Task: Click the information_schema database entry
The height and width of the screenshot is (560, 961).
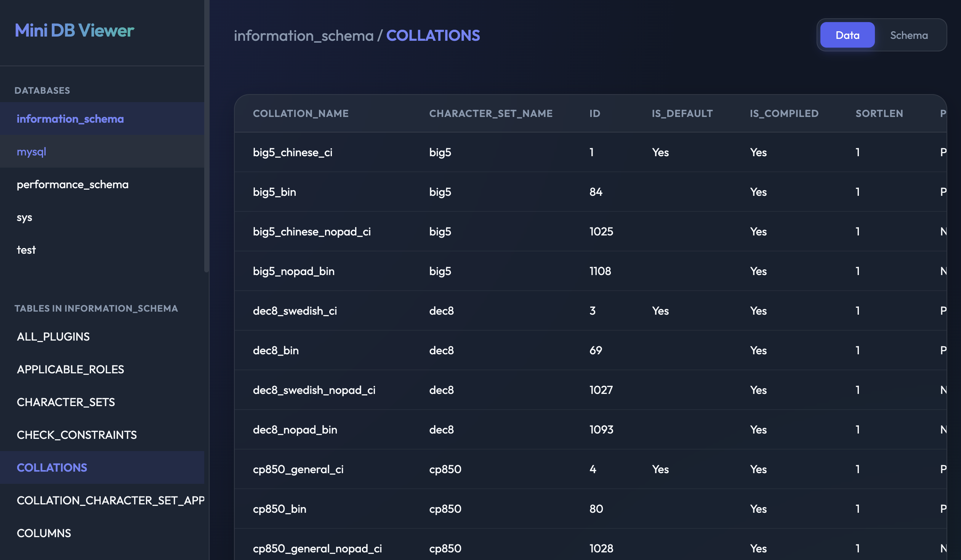Action: click(70, 119)
